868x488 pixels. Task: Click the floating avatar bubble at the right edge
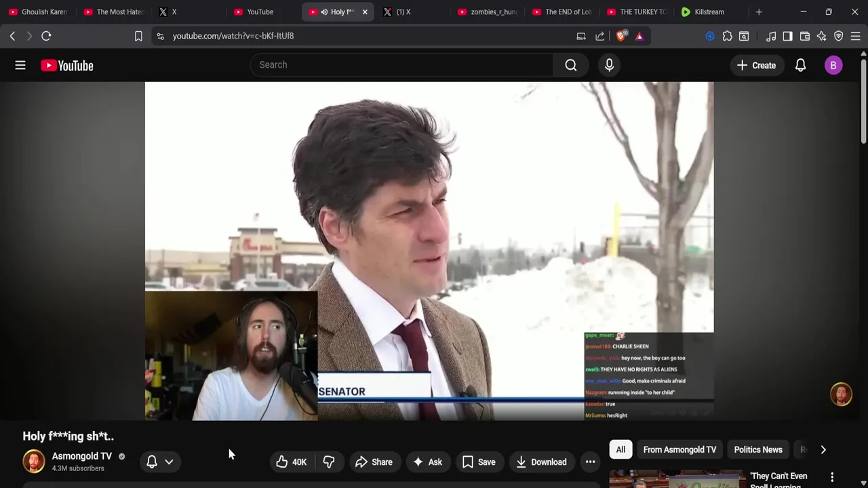841,394
